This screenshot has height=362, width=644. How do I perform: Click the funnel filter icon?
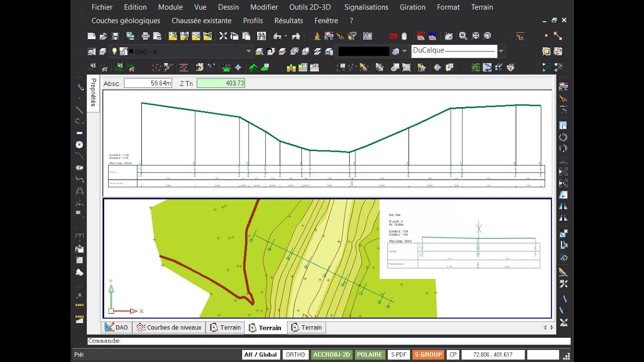[x=353, y=36]
